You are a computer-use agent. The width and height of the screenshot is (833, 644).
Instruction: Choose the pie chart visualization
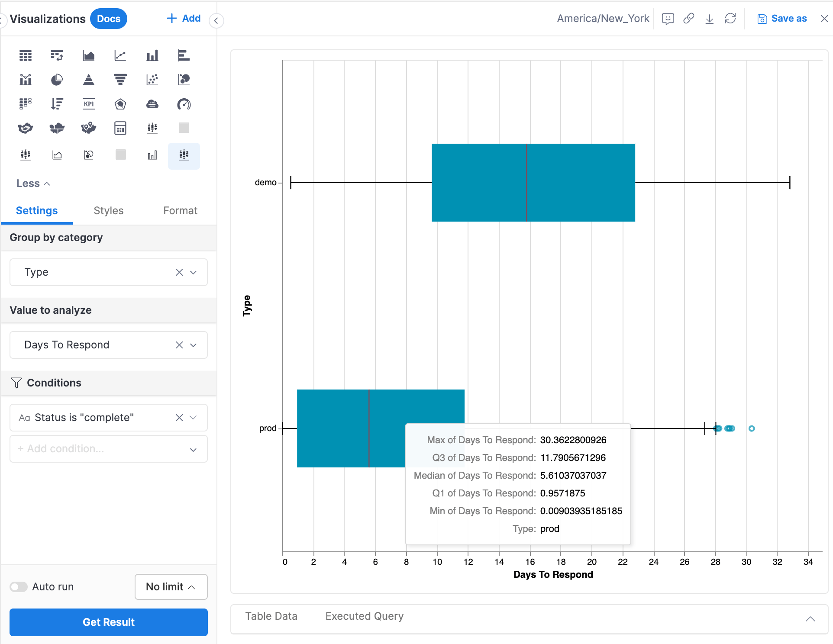point(57,80)
